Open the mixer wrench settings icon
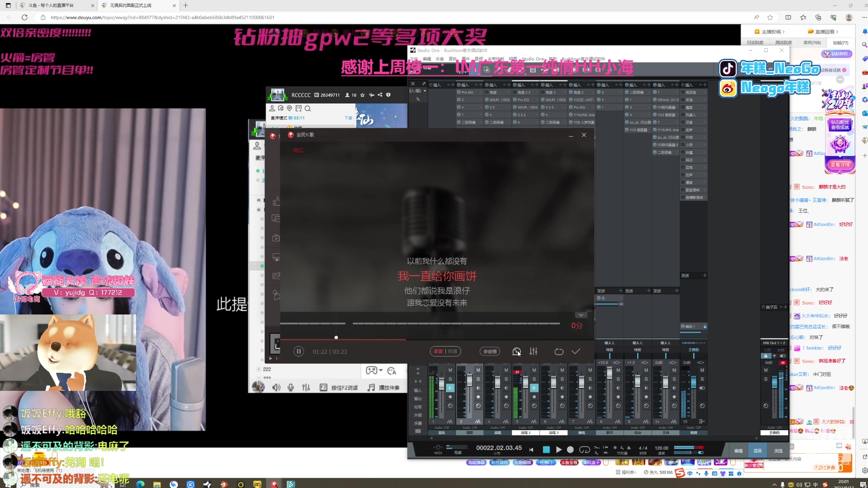868x488 pixels. pos(418,99)
